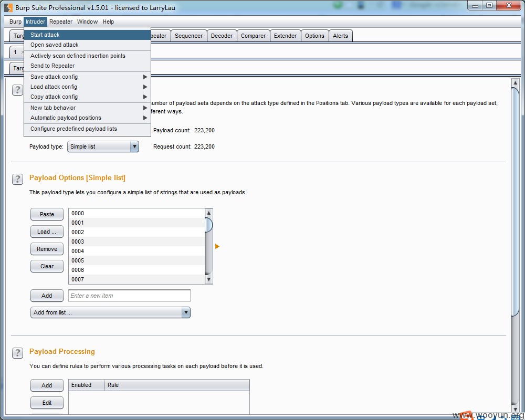Select Actively scan defined insertion points
525x420 pixels.
click(87, 56)
